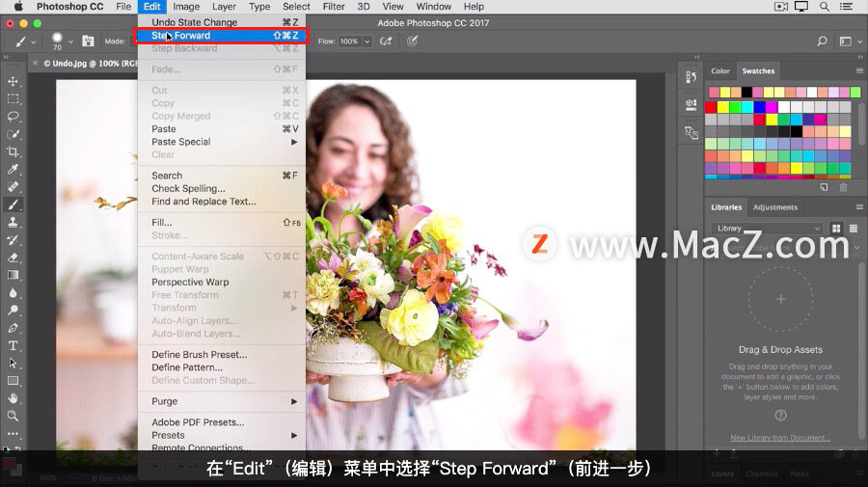Select the Lasso tool
The image size is (868, 487).
(x=13, y=117)
